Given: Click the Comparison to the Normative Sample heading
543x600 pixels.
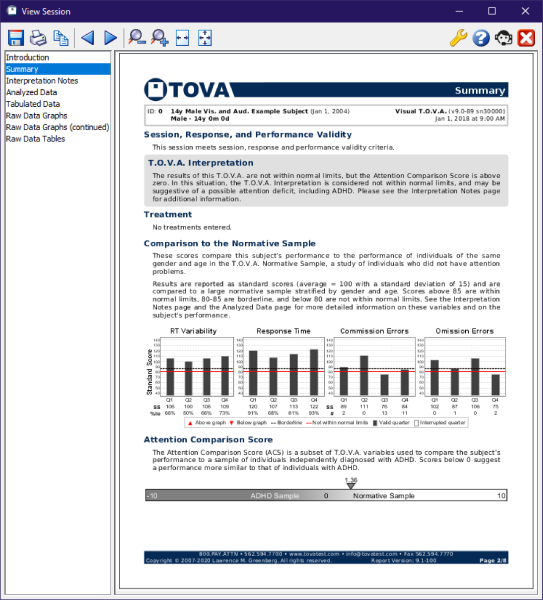Looking at the screenshot, I should click(230, 243).
